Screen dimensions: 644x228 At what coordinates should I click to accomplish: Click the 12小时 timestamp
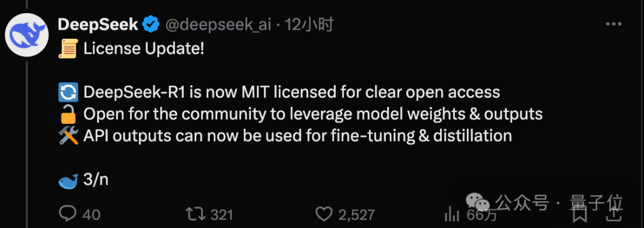(309, 26)
